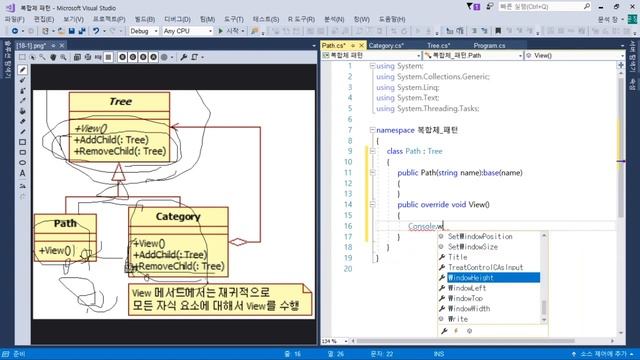Open the Any CPU platform dropdown

[x=188, y=31]
